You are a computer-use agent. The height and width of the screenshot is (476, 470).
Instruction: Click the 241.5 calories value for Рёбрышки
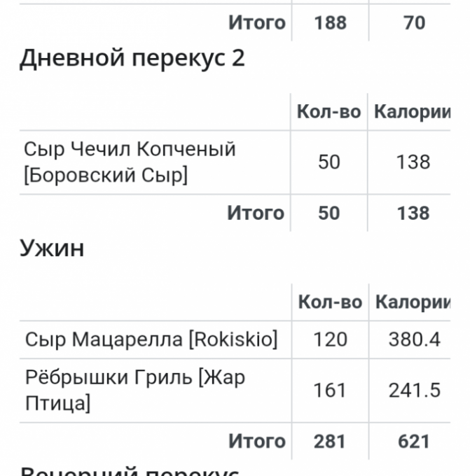(414, 390)
